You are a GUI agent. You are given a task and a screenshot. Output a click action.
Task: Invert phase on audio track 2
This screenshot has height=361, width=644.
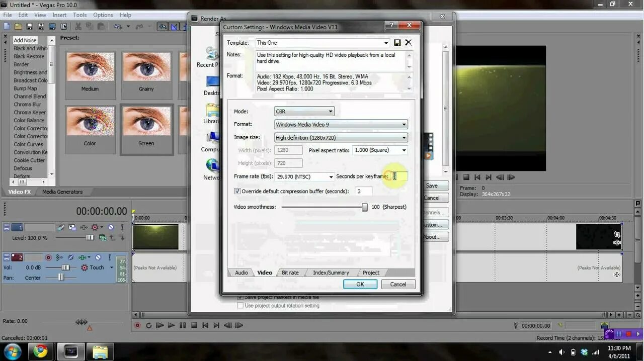pyautogui.click(x=71, y=257)
